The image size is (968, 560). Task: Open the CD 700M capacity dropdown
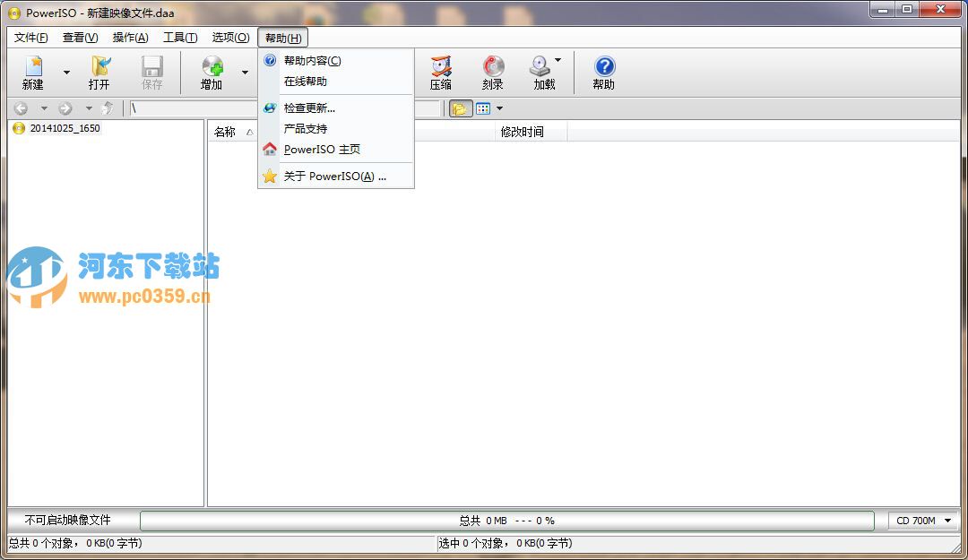click(922, 520)
